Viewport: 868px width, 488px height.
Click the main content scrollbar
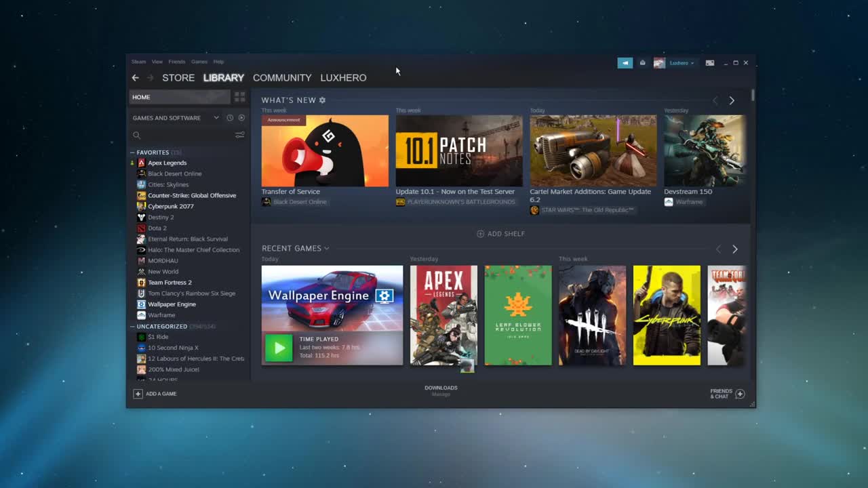point(753,95)
